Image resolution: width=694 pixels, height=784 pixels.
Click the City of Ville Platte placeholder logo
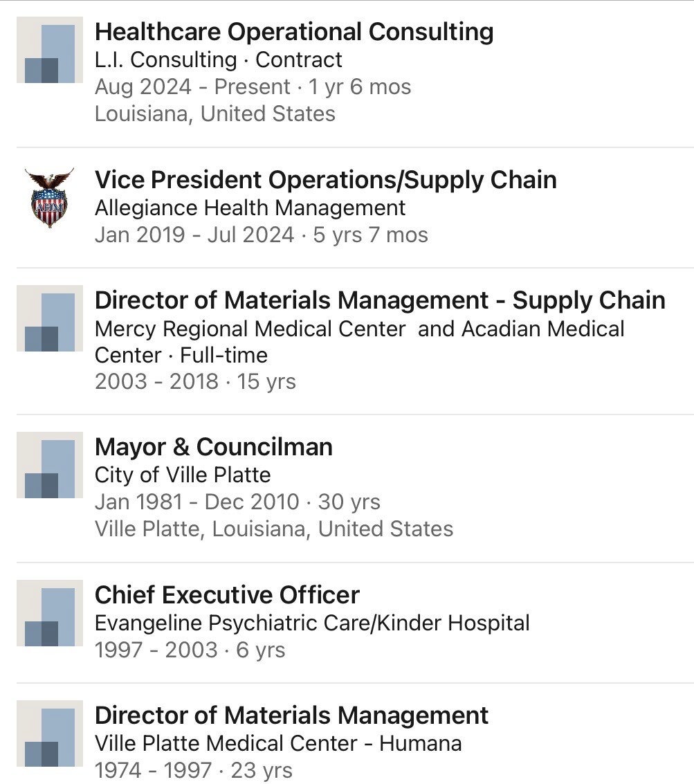pyautogui.click(x=50, y=465)
